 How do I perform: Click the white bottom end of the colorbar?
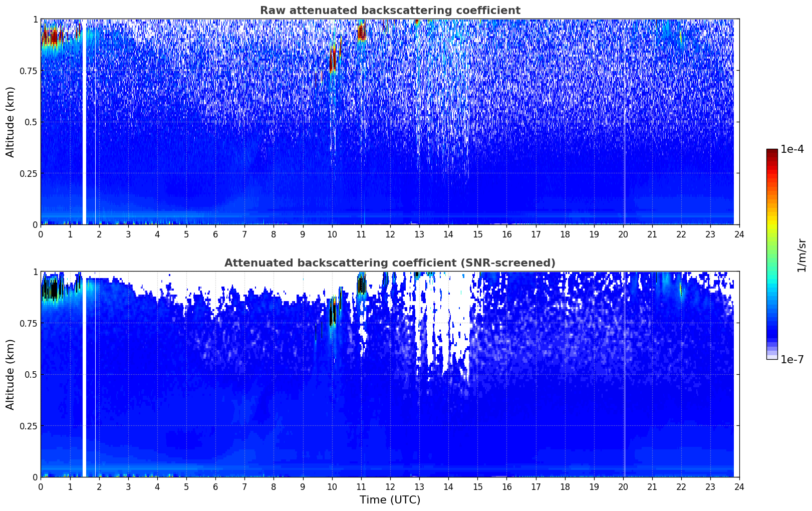point(771,357)
